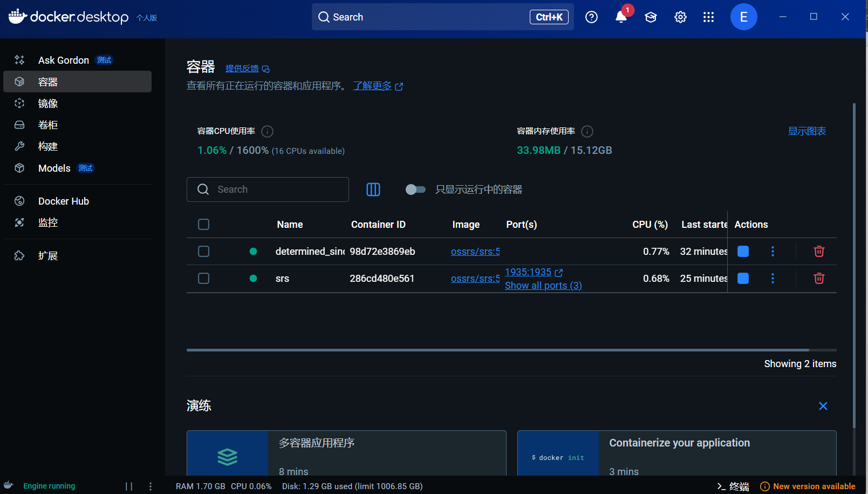
Task: Go to 镜像 images section
Action: tap(77, 103)
